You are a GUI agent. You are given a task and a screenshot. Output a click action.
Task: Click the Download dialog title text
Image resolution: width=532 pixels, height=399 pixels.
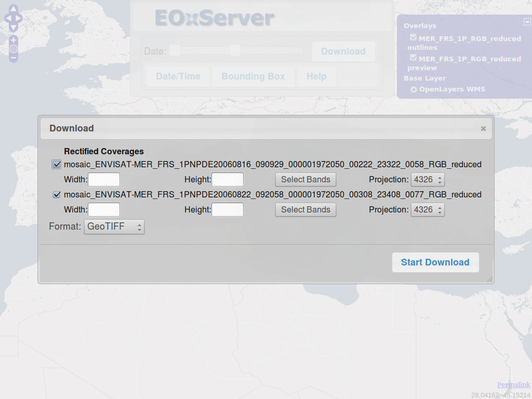click(72, 128)
